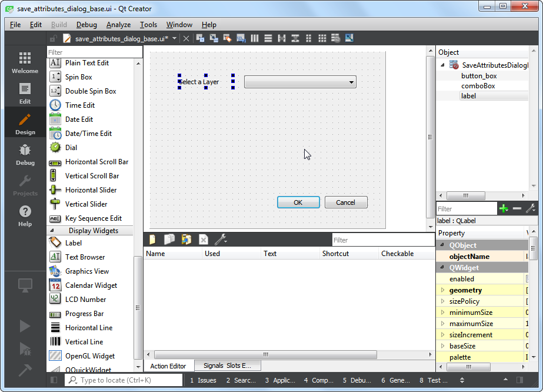This screenshot has width=543, height=392.
Task: Click the Lay Out in Grid icon
Action: (322, 38)
